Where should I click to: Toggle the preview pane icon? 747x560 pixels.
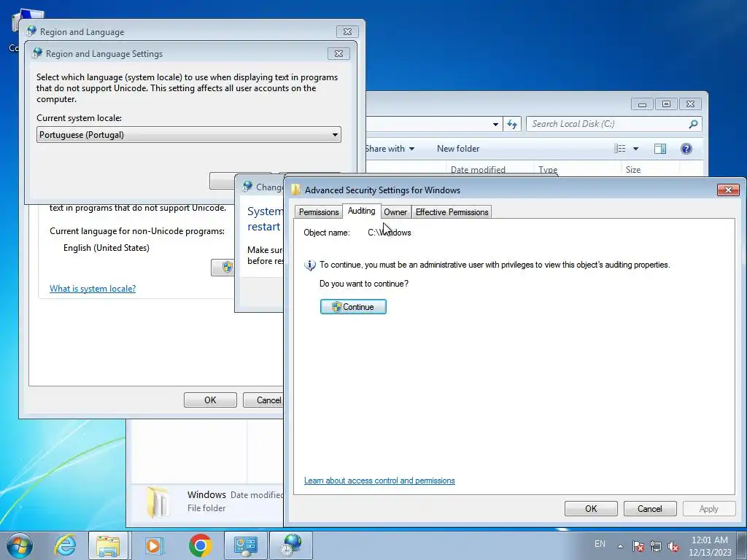pos(659,149)
